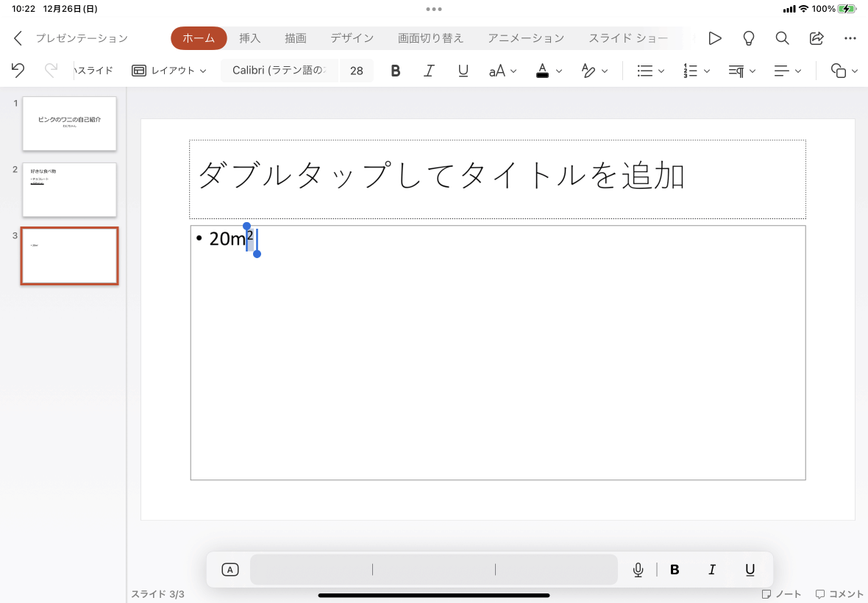Tap the battery indicator in status bar
The image size is (868, 603).
pos(847,9)
